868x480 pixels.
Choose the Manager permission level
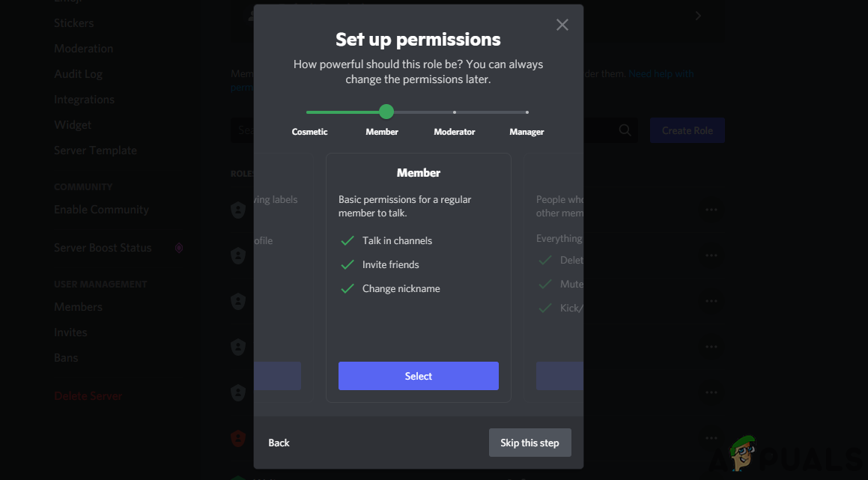[x=526, y=112]
